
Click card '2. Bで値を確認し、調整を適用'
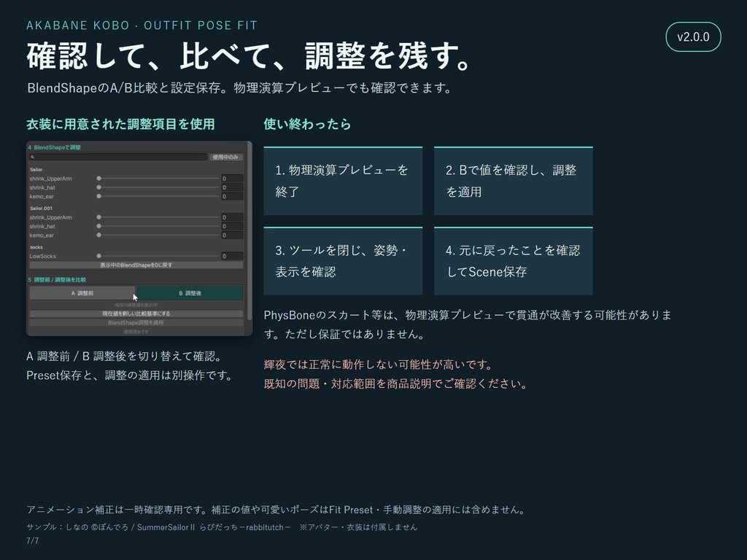[514, 181]
